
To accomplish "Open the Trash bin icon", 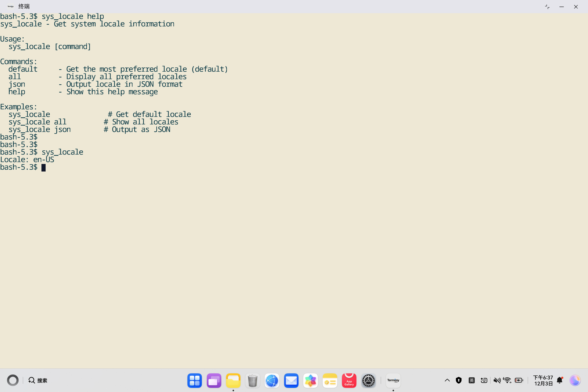I will [x=253, y=381].
